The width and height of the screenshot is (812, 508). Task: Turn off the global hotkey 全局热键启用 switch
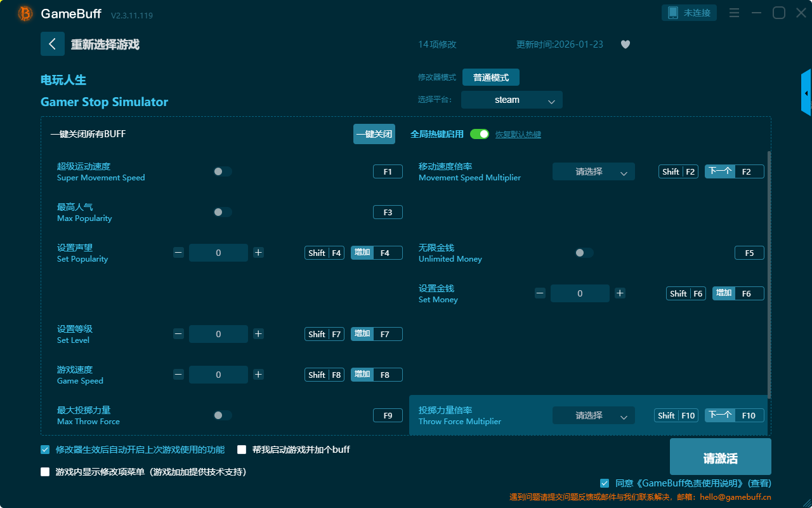point(480,134)
